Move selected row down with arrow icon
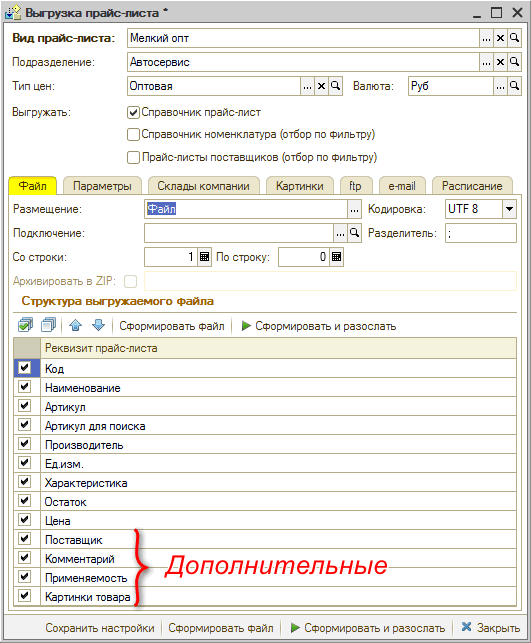The image size is (531, 643). tap(99, 326)
